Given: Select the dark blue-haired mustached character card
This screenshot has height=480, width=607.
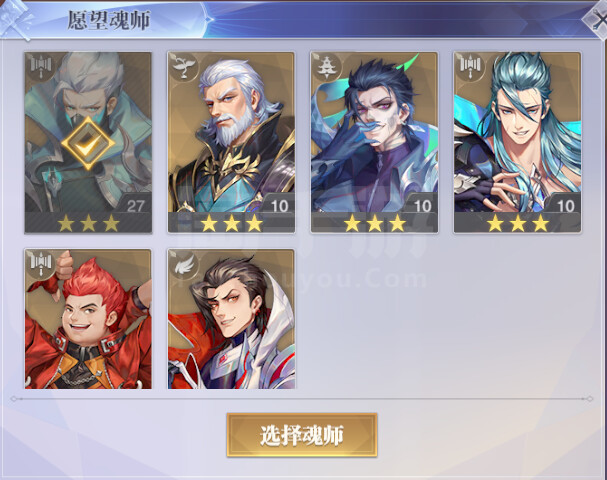Looking at the screenshot, I should pos(374,142).
